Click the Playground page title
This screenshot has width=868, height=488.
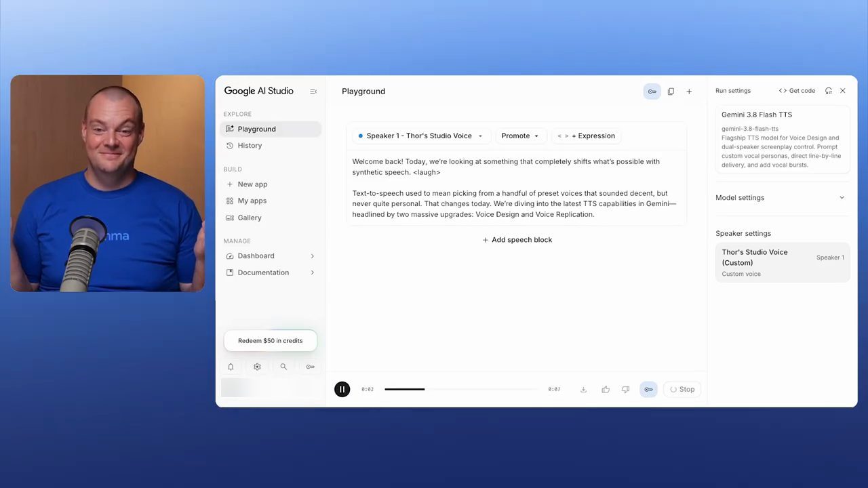(x=363, y=91)
